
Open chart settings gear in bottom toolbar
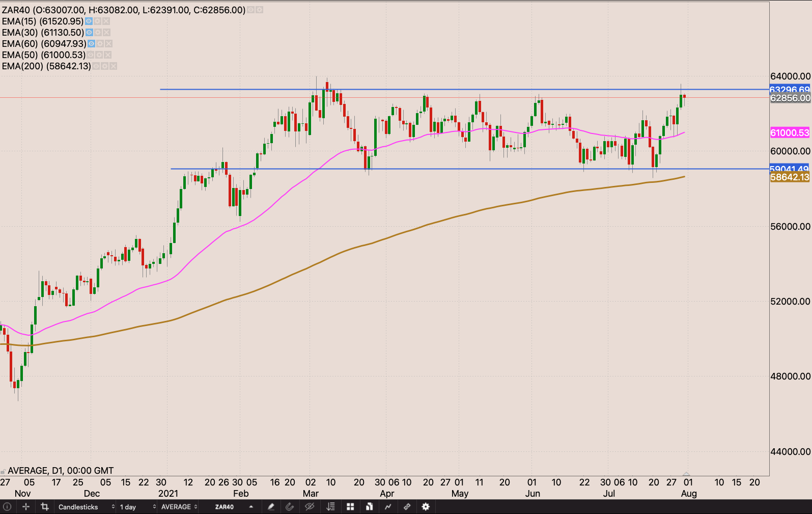tap(426, 506)
